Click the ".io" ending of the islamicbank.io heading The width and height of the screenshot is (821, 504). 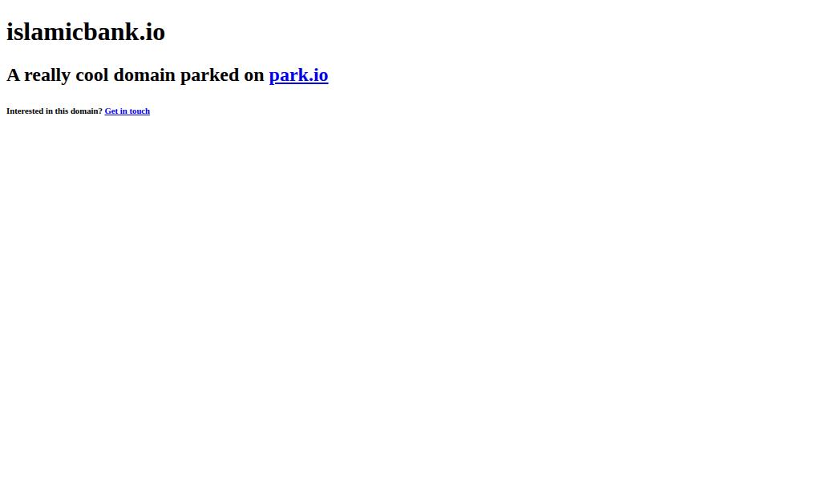click(x=152, y=32)
